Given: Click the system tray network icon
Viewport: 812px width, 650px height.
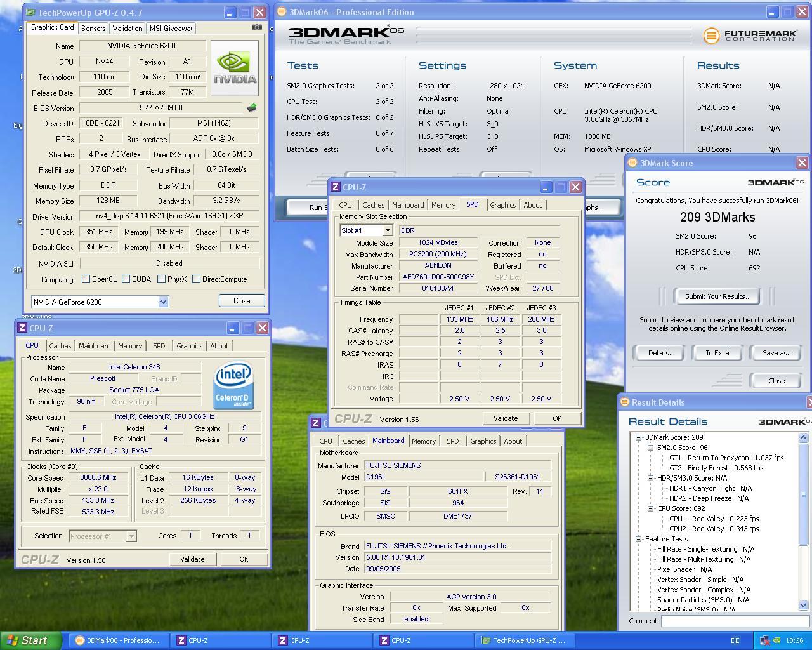Looking at the screenshot, I should click(765, 640).
